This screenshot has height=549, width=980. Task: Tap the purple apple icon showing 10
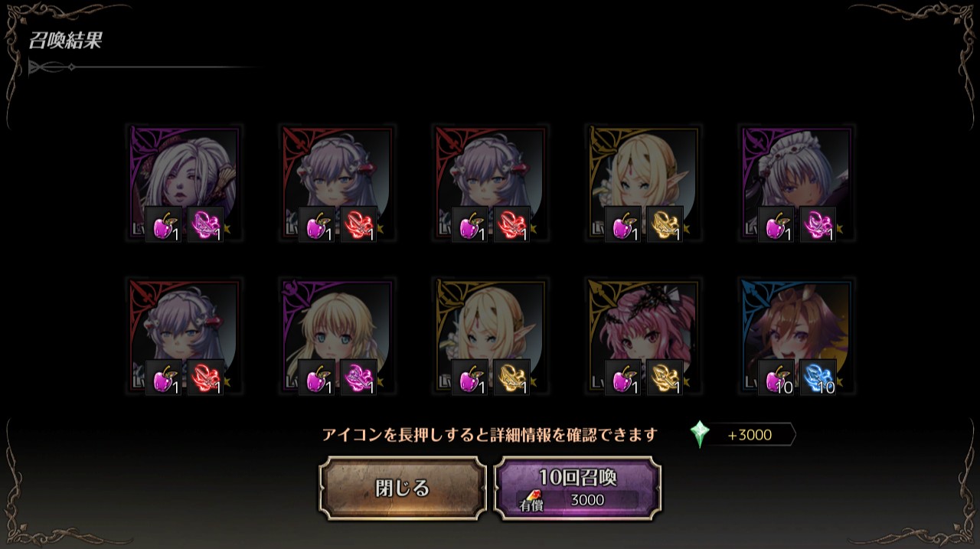click(776, 377)
